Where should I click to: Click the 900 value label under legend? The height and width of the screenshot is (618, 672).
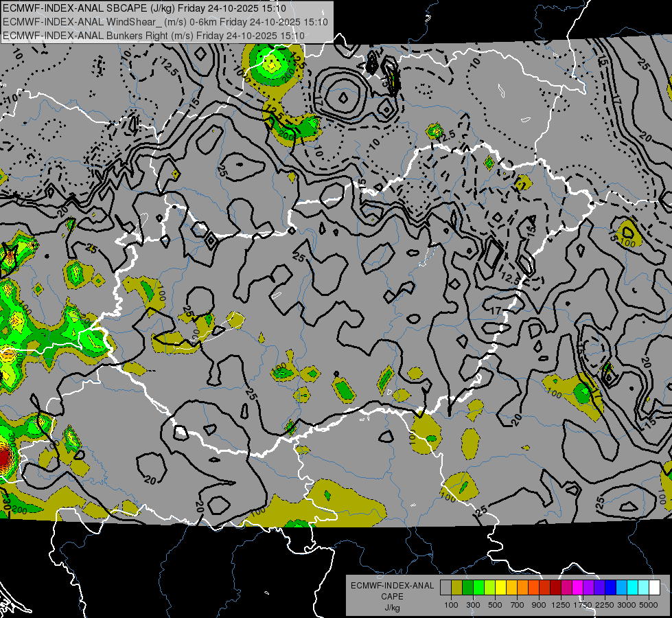pyautogui.click(x=540, y=605)
